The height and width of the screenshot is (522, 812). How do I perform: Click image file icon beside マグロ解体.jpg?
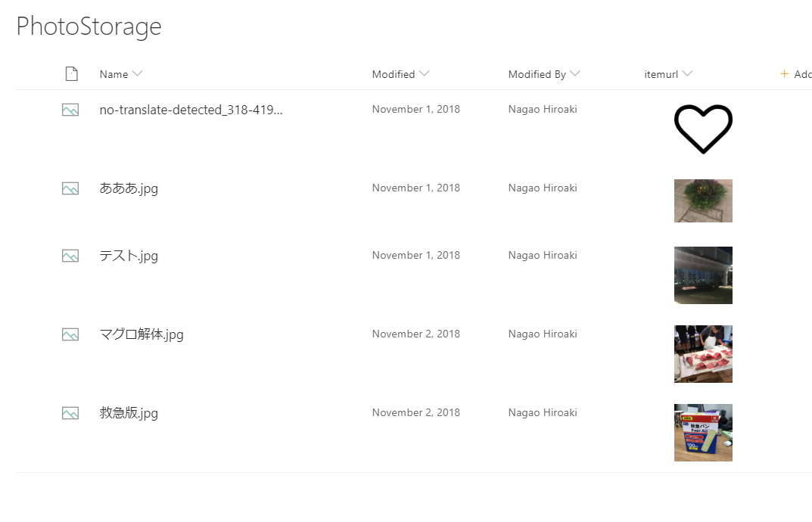(70, 335)
